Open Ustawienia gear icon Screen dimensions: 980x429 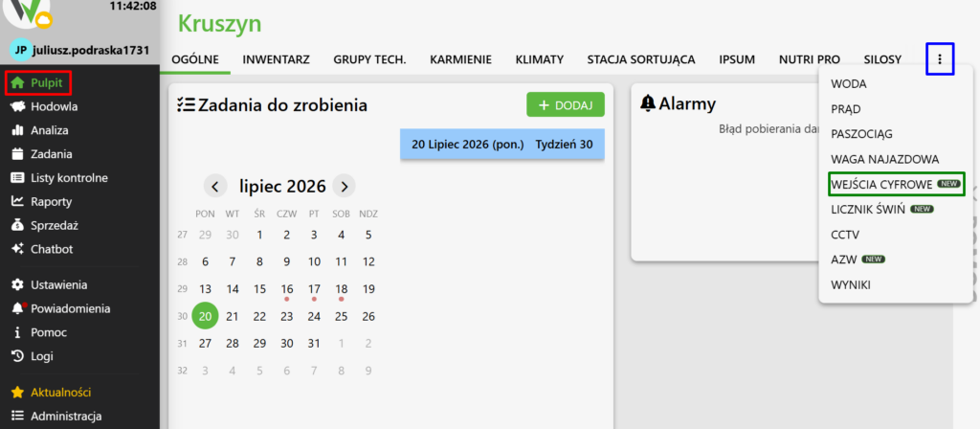17,284
